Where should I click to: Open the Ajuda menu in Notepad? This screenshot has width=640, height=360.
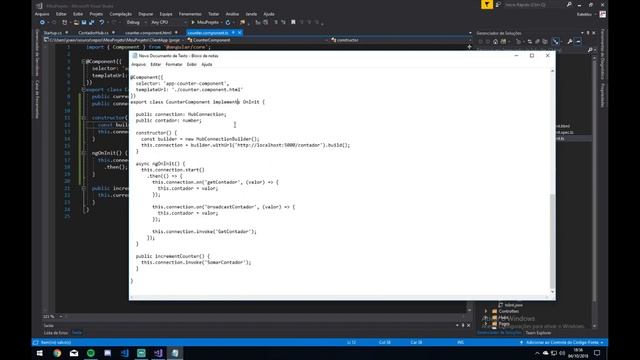pos(207,64)
